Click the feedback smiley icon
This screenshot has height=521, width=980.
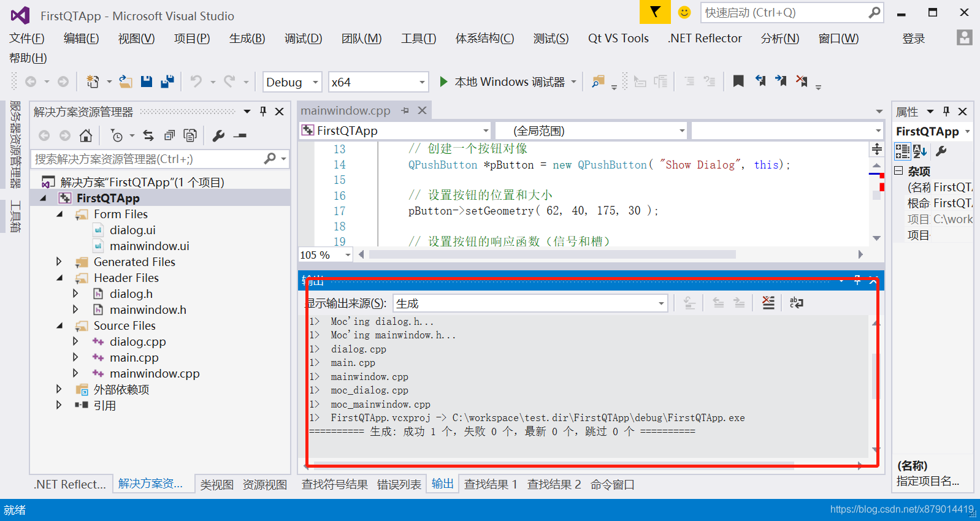pyautogui.click(x=684, y=12)
